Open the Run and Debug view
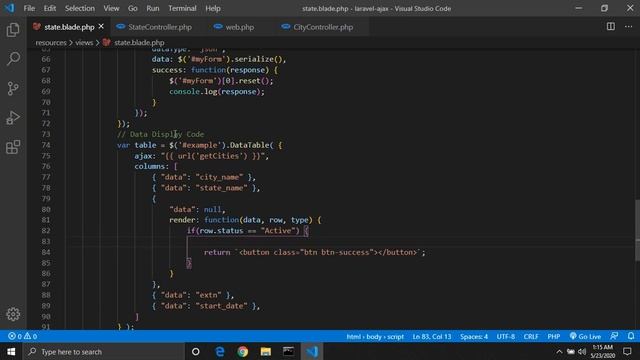640x360 pixels. (x=13, y=118)
